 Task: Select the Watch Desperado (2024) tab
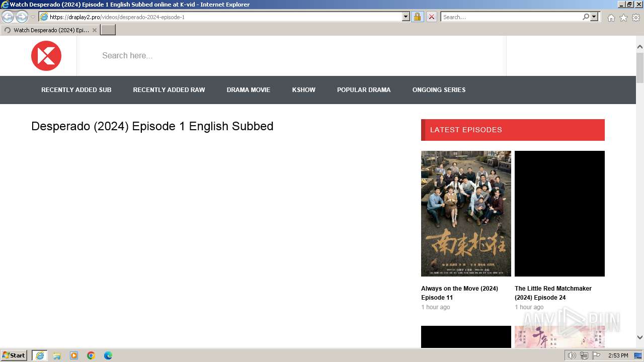coord(50,30)
